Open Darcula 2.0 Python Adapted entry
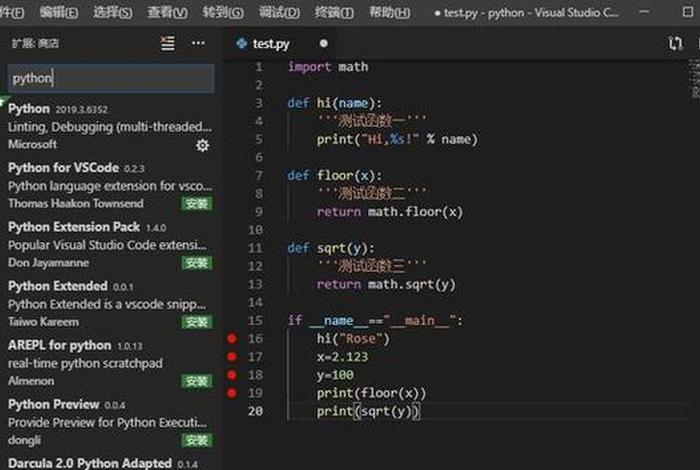Viewport: 700px width, 470px height. pyautogui.click(x=111, y=462)
